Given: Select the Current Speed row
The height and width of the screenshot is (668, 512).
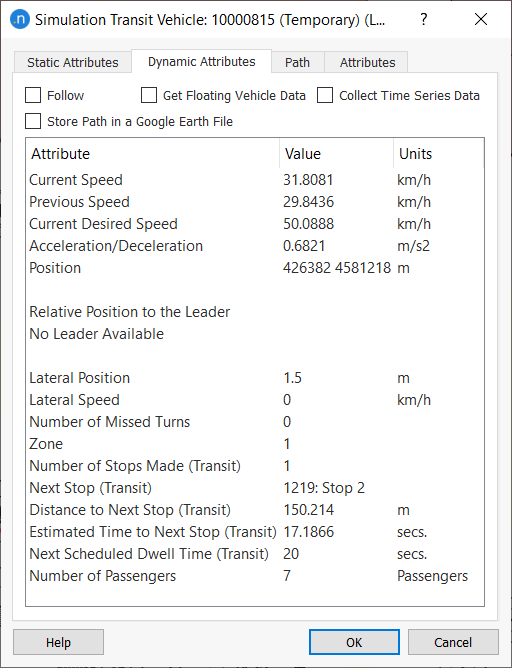Looking at the screenshot, I should pyautogui.click(x=255, y=180).
